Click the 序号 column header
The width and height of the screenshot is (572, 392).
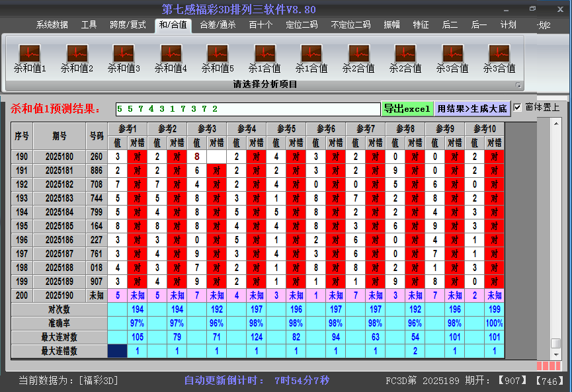pyautogui.click(x=22, y=136)
